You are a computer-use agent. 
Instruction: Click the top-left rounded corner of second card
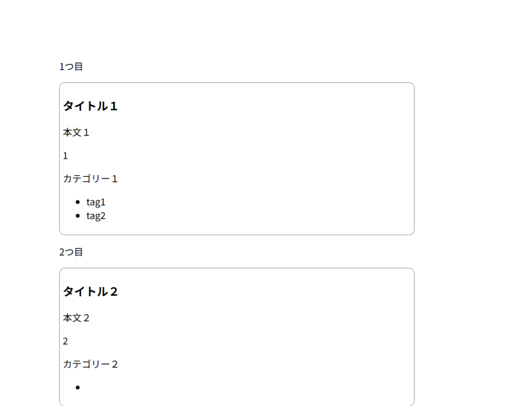[61, 270]
